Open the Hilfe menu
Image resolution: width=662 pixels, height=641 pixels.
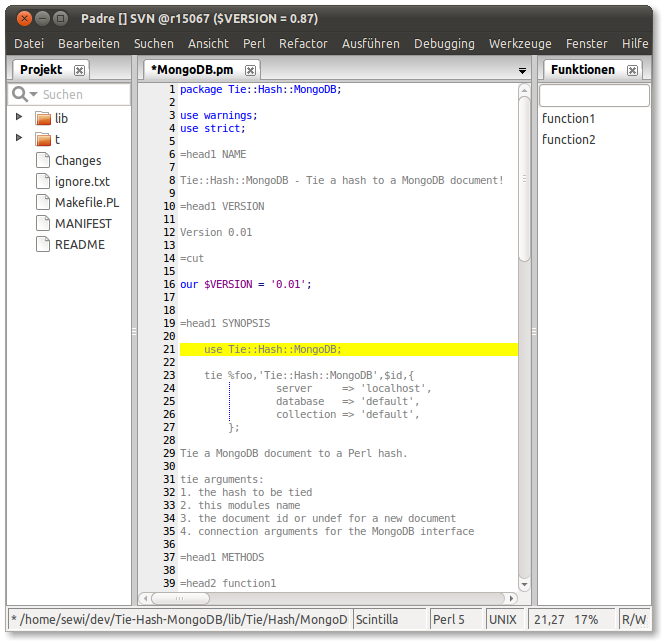635,43
